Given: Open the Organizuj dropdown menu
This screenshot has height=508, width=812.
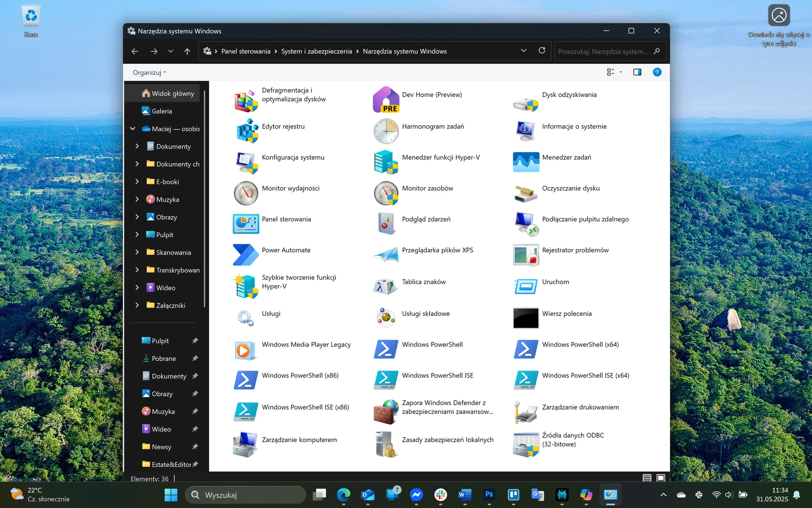Looking at the screenshot, I should pyautogui.click(x=149, y=72).
